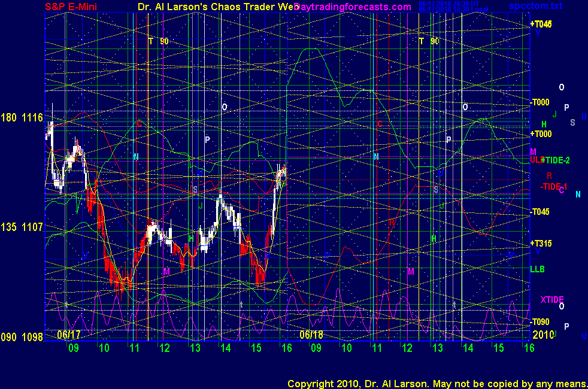Select the '06/17/2010 15:30 Local' timestamp
588x389 pixels.
coord(454,9)
